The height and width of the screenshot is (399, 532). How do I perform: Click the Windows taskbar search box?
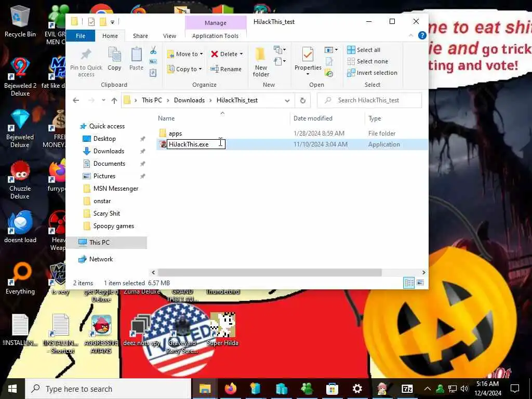click(x=108, y=389)
